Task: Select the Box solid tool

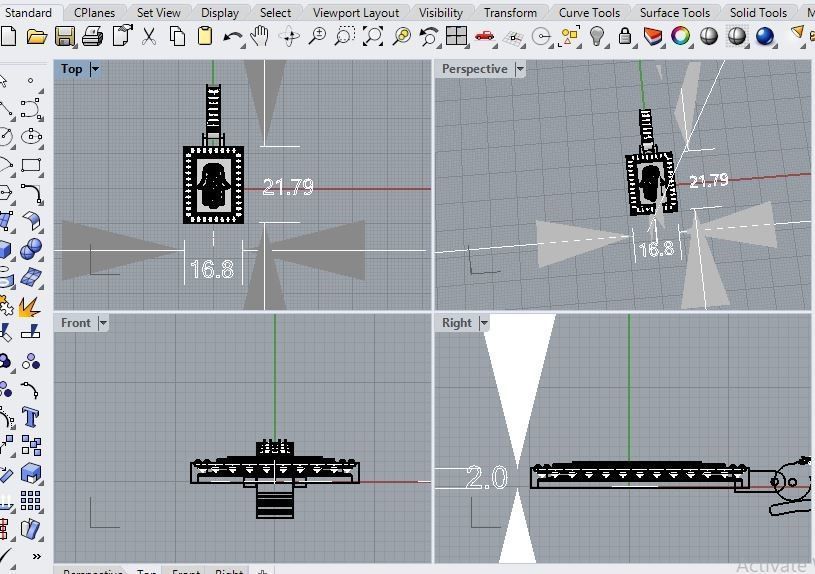Action: pyautogui.click(x=5, y=250)
